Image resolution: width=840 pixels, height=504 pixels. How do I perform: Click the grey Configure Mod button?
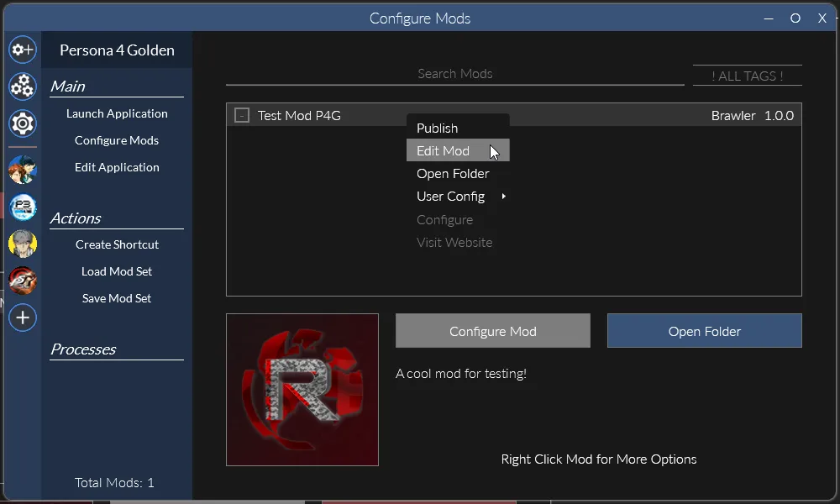[x=493, y=331]
